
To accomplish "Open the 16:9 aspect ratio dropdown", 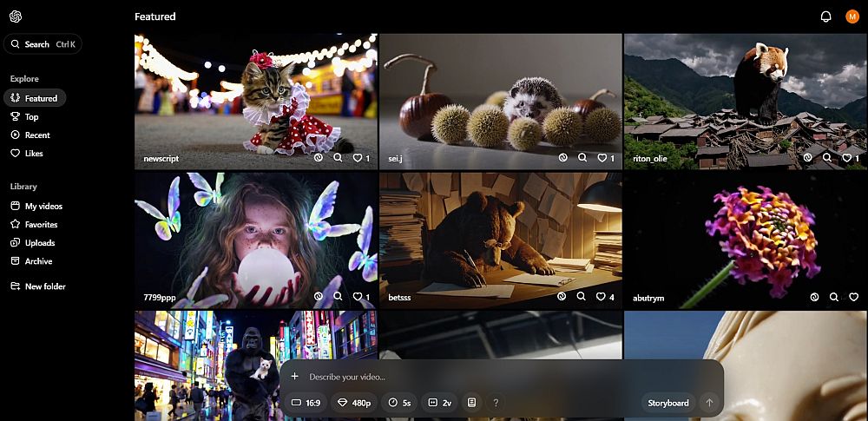I will (306, 403).
